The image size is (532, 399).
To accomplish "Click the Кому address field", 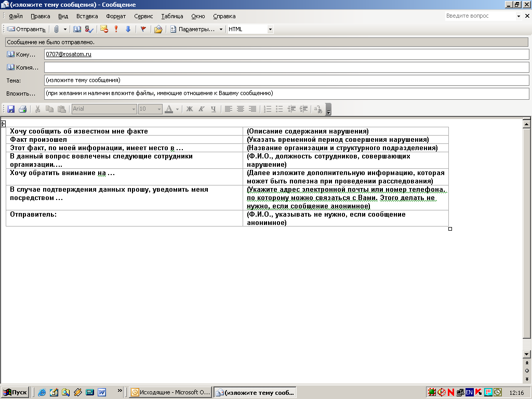I will (286, 54).
